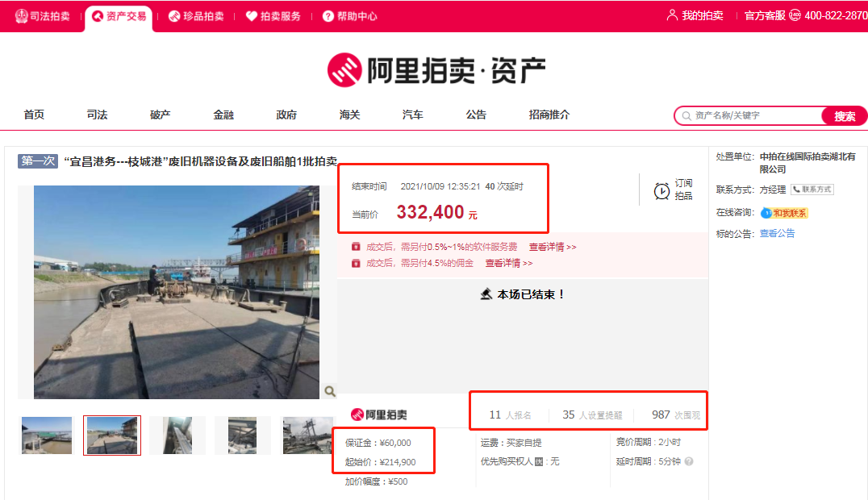The width and height of the screenshot is (868, 500).
Task: Click the 和我联系 chat button
Action: [784, 213]
